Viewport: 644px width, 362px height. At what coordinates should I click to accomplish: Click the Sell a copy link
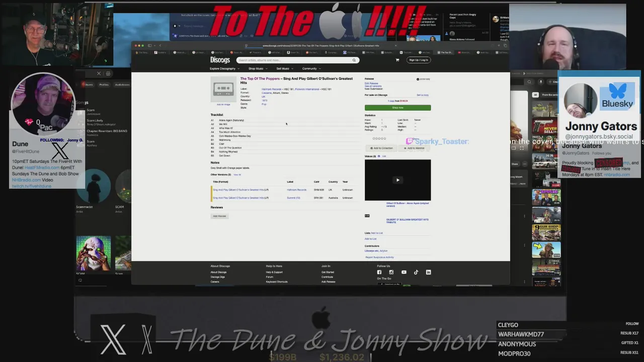pos(423,95)
